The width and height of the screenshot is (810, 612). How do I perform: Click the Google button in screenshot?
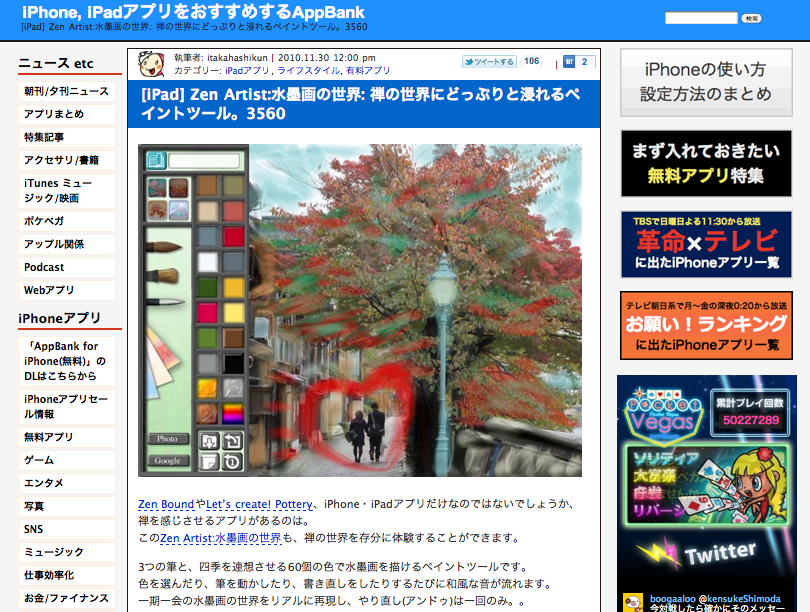pyautogui.click(x=167, y=460)
